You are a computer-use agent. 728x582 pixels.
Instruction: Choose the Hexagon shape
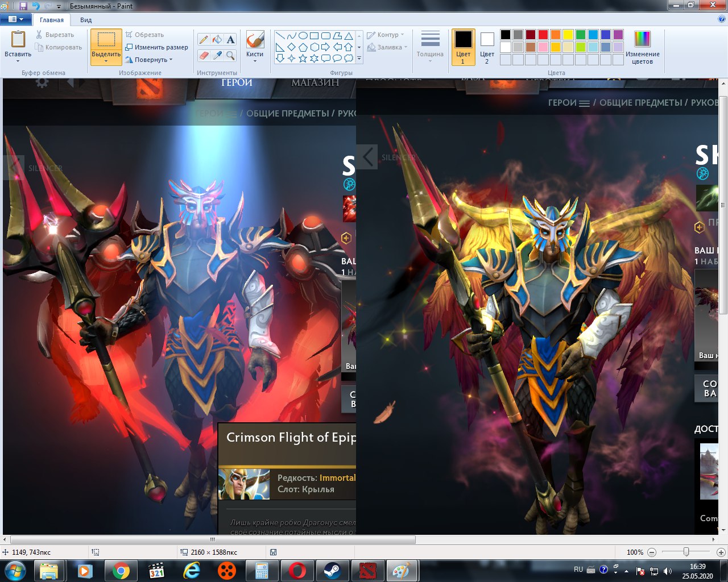point(314,47)
